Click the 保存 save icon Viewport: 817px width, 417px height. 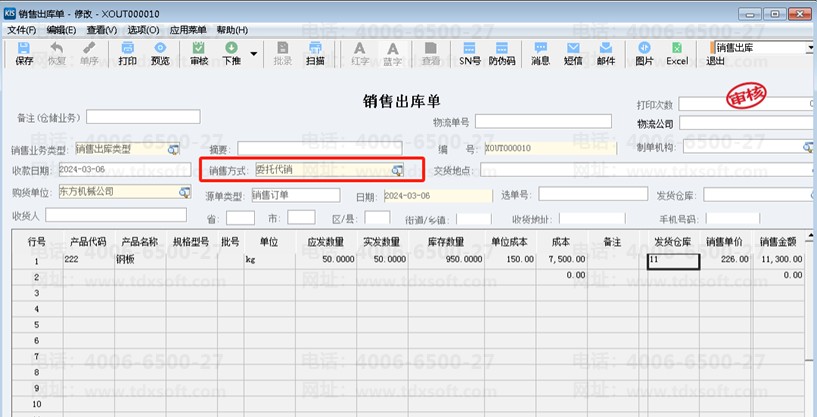(24, 54)
